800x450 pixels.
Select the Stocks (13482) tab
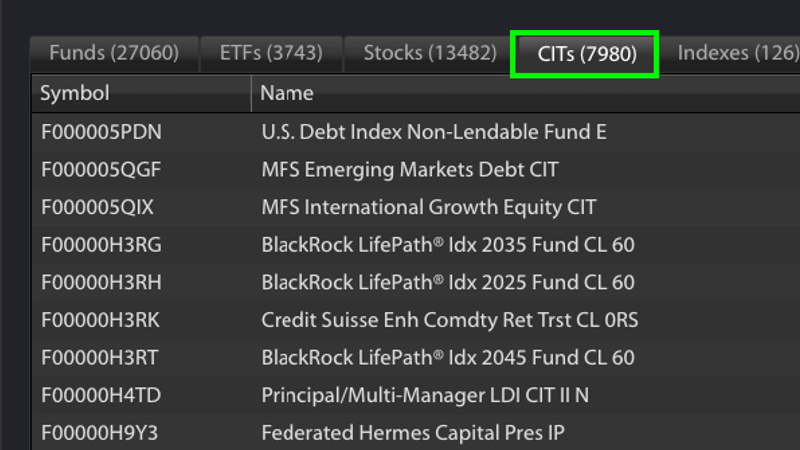(430, 54)
